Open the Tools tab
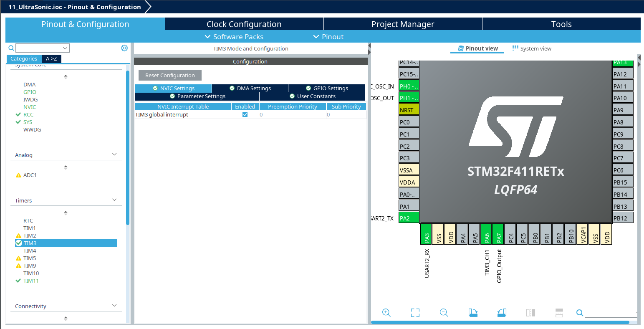The image size is (644, 329). tap(561, 24)
